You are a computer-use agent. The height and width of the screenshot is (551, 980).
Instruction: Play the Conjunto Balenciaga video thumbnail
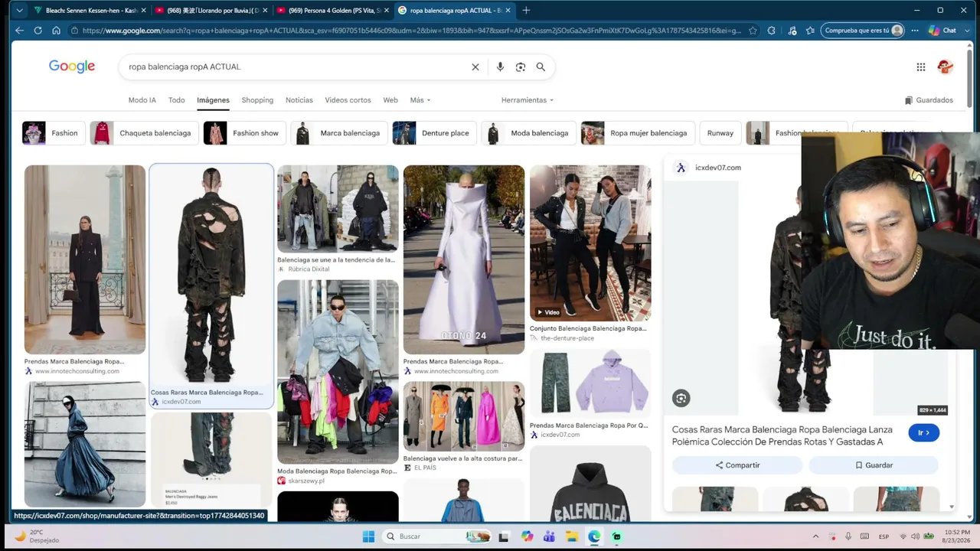point(590,243)
